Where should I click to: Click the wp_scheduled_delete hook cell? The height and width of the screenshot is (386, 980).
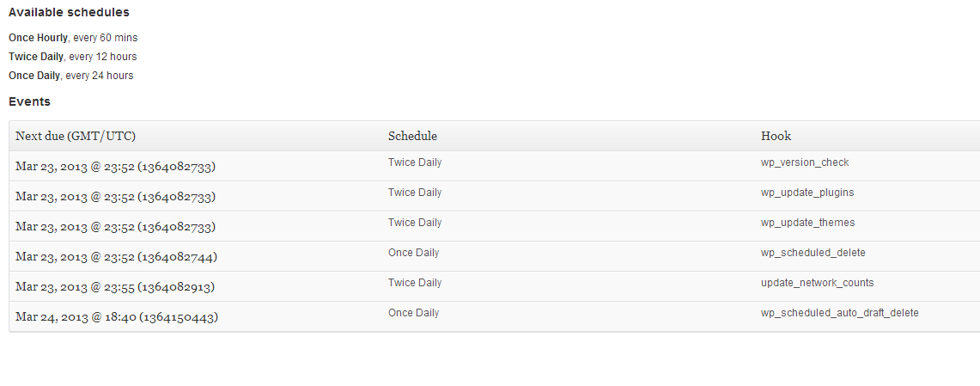pyautogui.click(x=813, y=253)
